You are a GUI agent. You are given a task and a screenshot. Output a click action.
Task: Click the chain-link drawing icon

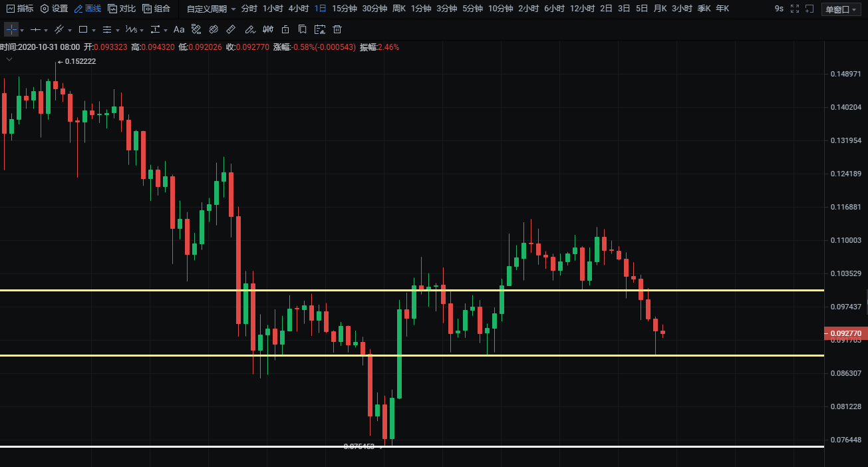pos(214,29)
